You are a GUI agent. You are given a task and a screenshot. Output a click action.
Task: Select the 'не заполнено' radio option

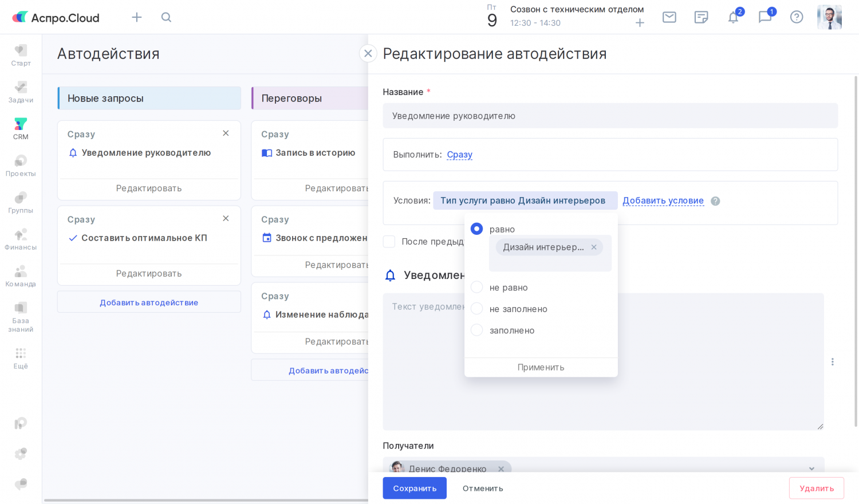click(476, 309)
